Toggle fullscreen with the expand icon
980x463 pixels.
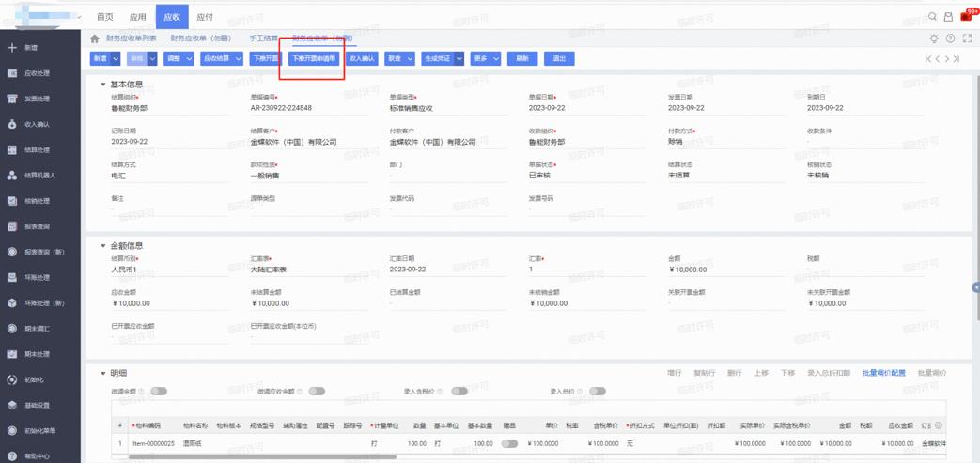[967, 39]
